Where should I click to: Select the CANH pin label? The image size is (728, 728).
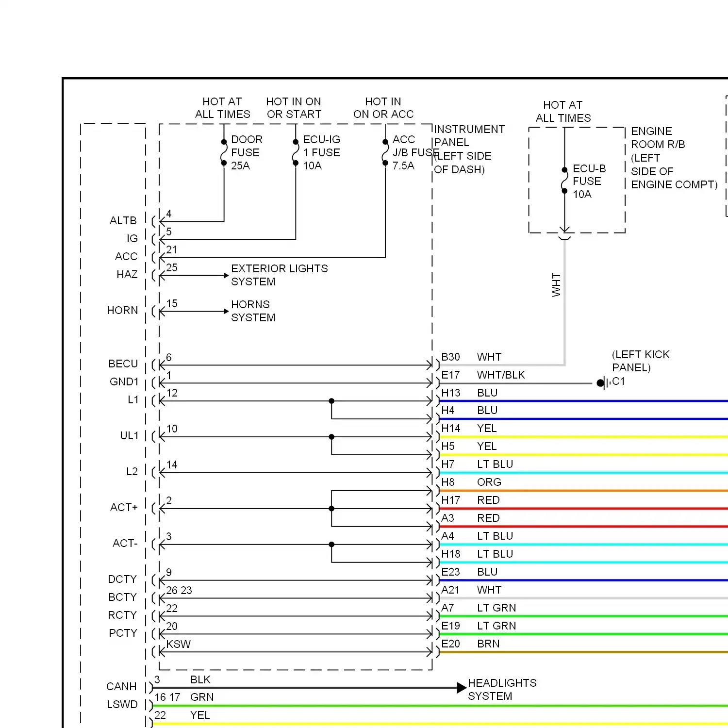121,686
